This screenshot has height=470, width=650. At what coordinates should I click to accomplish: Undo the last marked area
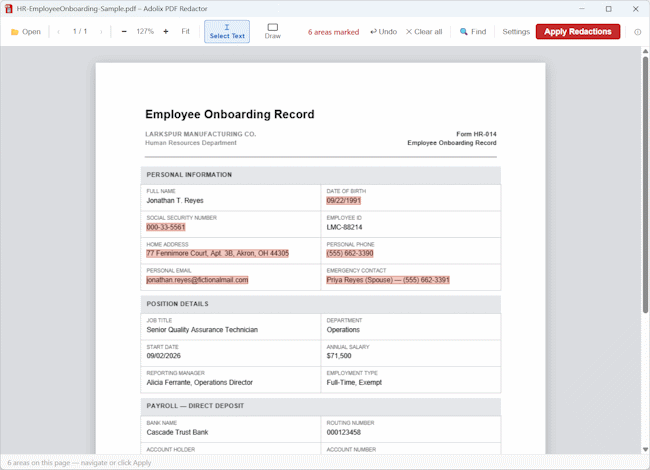click(x=383, y=32)
